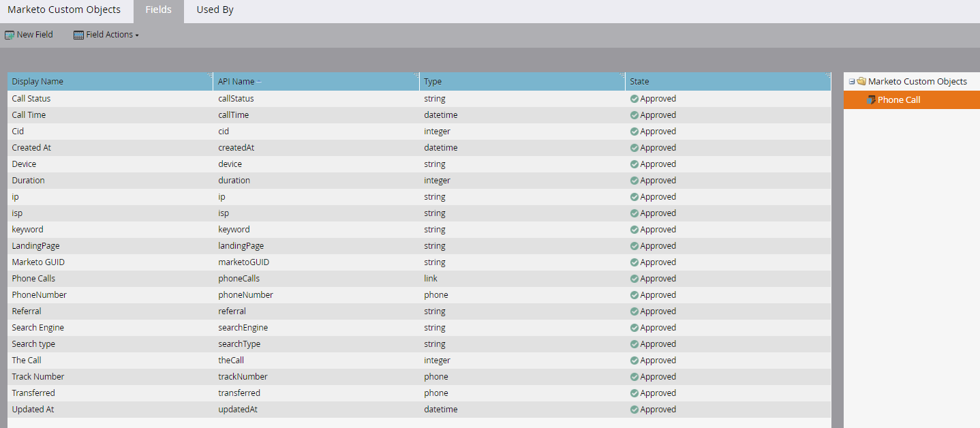Open API Name column menu grip
The image size is (980, 428).
point(416,75)
